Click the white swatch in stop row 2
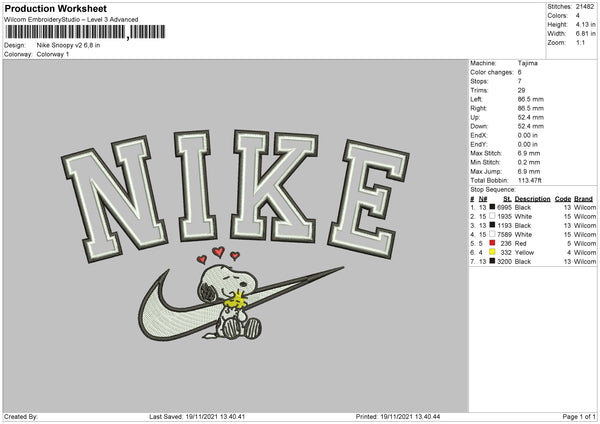The height and width of the screenshot is (424, 600). click(492, 216)
